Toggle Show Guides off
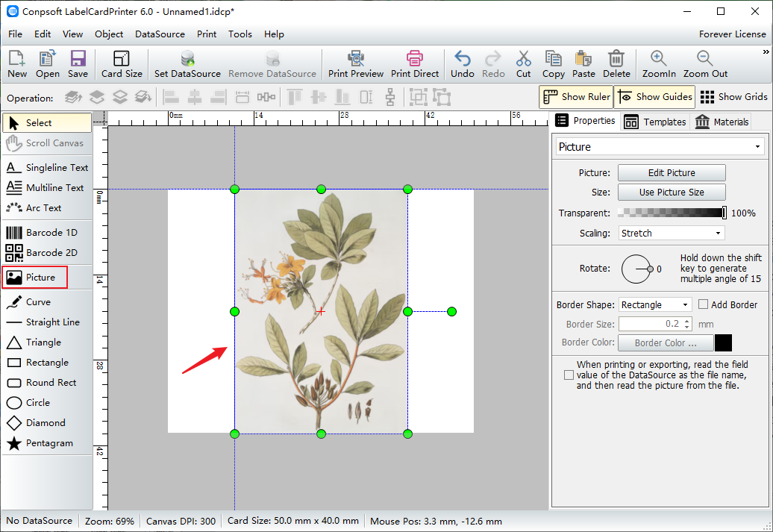This screenshot has width=773, height=532. point(654,97)
